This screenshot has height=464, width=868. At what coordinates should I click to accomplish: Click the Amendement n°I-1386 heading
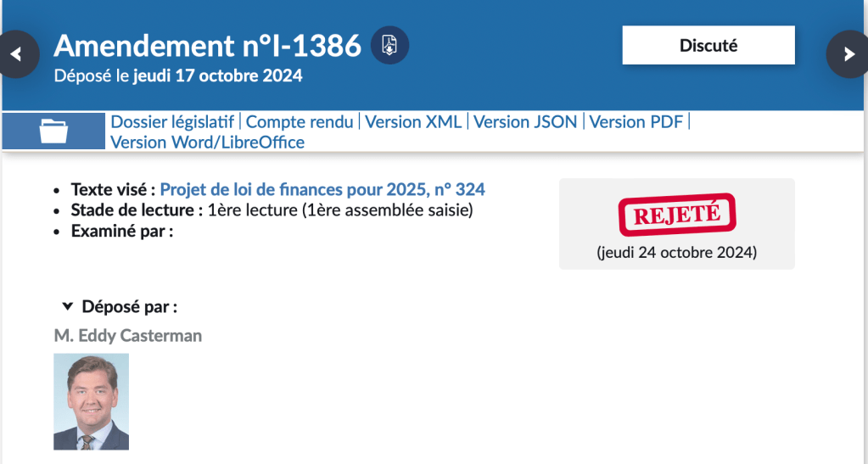click(x=208, y=45)
